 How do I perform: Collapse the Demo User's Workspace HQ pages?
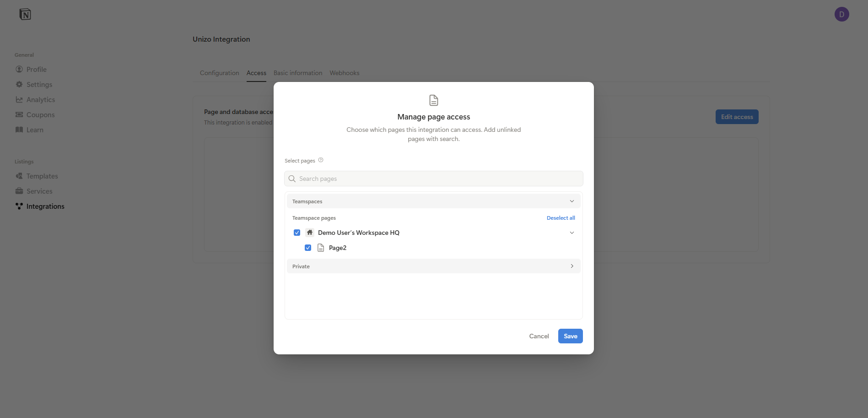[x=571, y=233]
